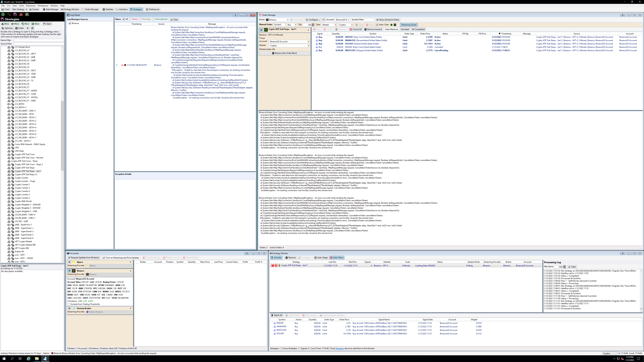Uncheck the Auto-Clear checkbox

pos(377,25)
